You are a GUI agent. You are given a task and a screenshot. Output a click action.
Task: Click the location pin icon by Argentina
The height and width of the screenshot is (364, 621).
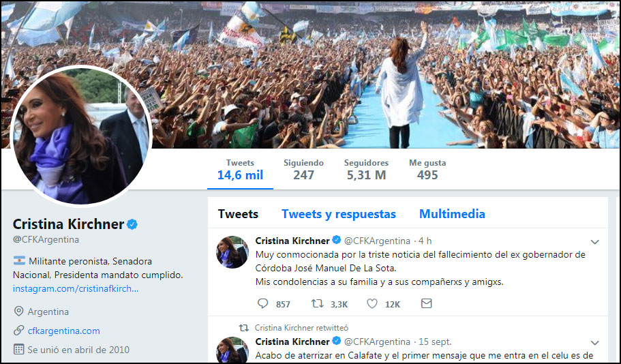pos(18,312)
